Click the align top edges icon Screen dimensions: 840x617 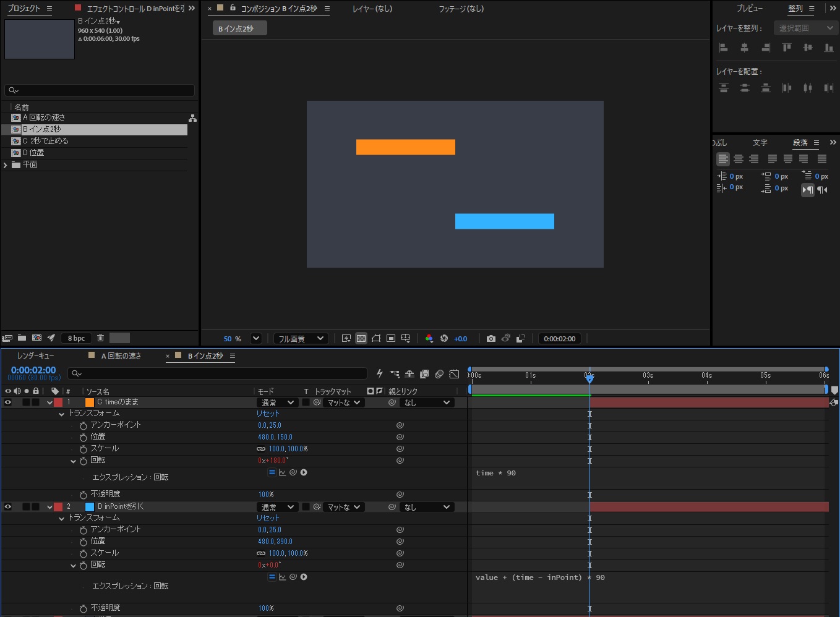tap(787, 48)
